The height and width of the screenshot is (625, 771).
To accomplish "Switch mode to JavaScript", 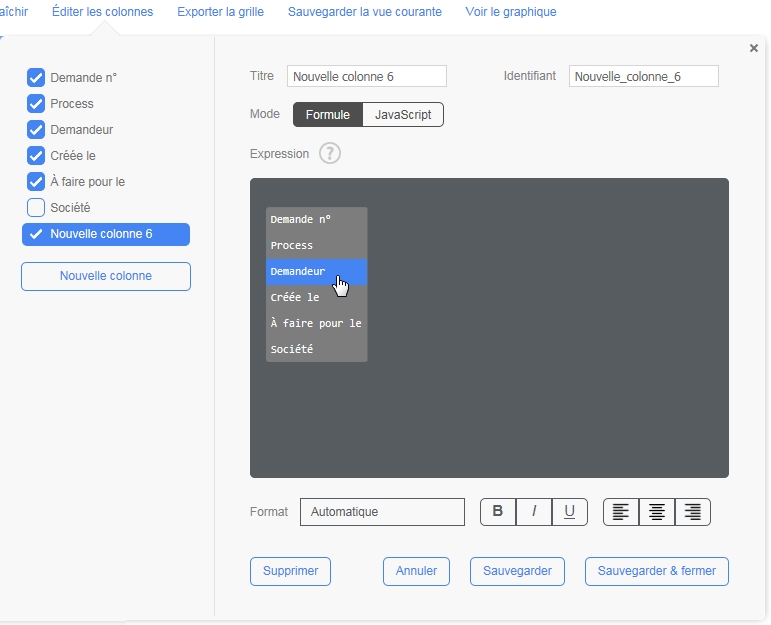I will [x=402, y=115].
